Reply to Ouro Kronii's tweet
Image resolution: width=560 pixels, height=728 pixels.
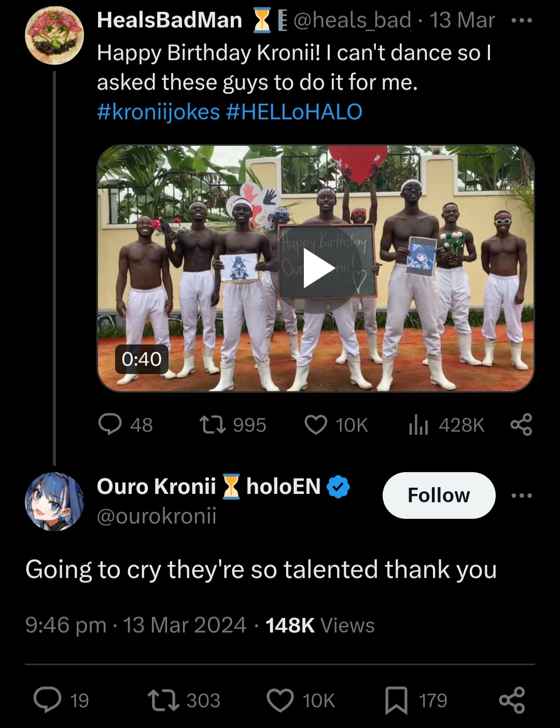48,699
